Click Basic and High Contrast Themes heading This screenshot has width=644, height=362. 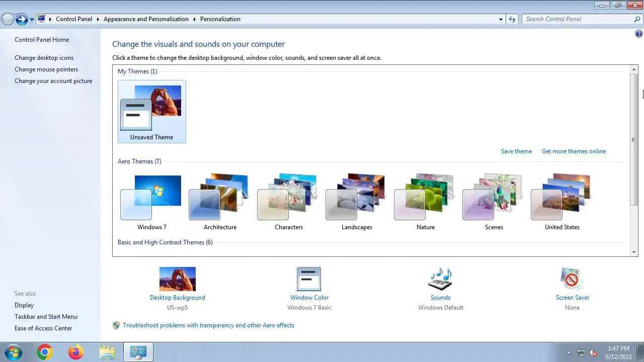pos(165,242)
